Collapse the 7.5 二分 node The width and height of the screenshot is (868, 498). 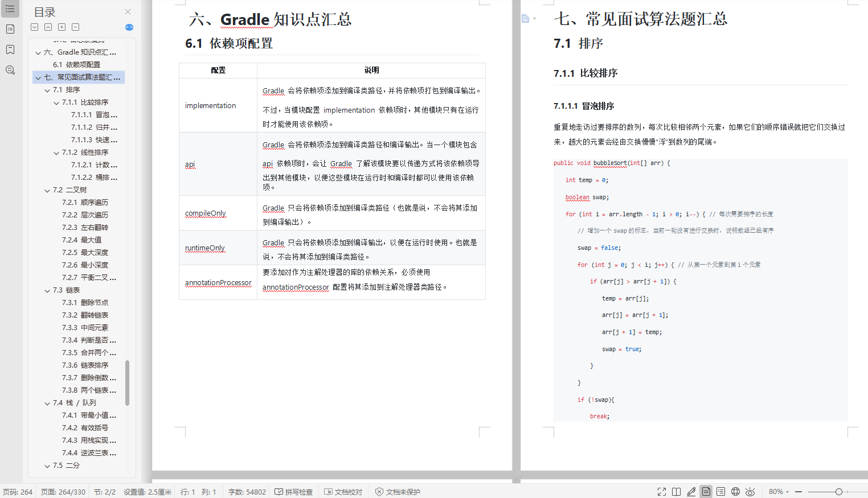[47, 466]
